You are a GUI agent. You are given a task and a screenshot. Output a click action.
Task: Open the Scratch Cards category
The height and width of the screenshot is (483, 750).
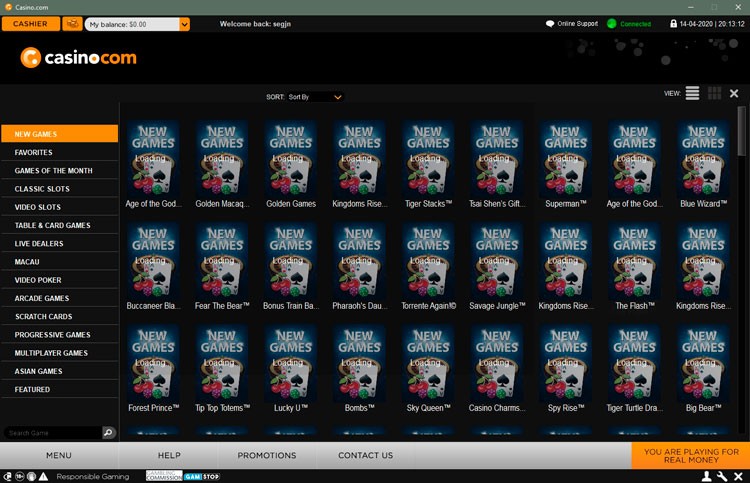60,316
